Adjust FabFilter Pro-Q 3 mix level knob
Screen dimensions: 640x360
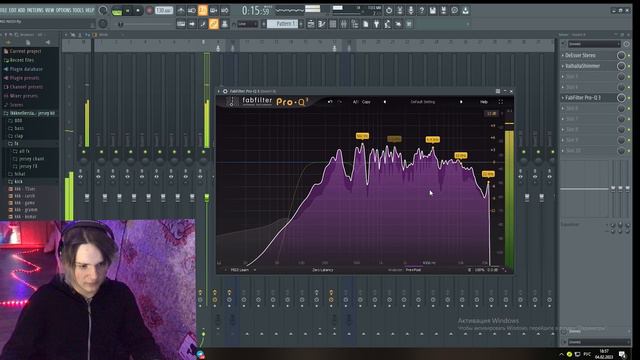point(621,98)
